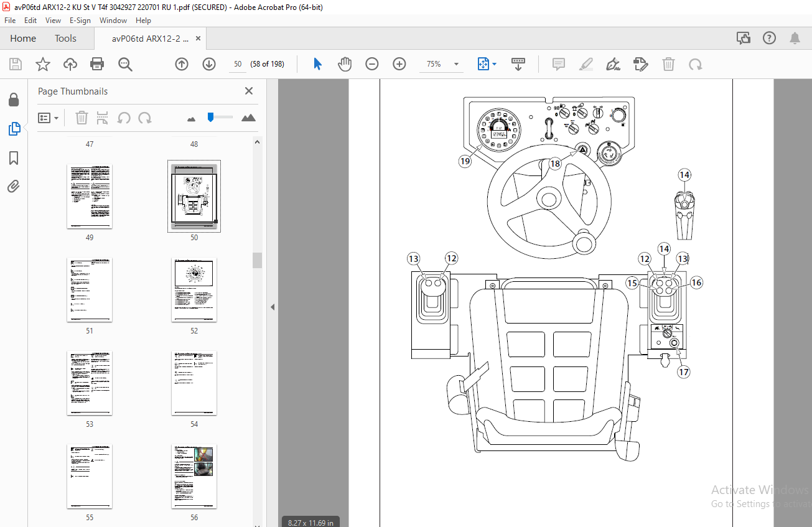This screenshot has height=527, width=812.
Task: Choose the Selection arrow tool
Action: point(318,64)
